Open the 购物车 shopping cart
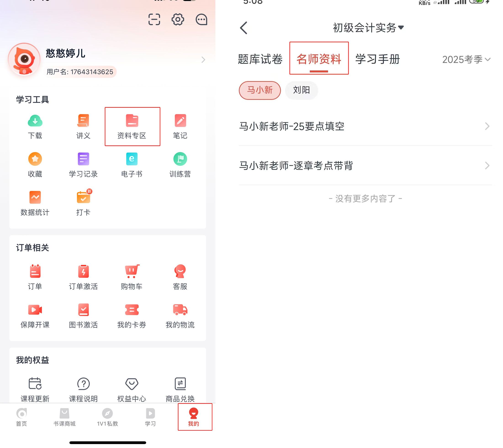 [x=132, y=271]
